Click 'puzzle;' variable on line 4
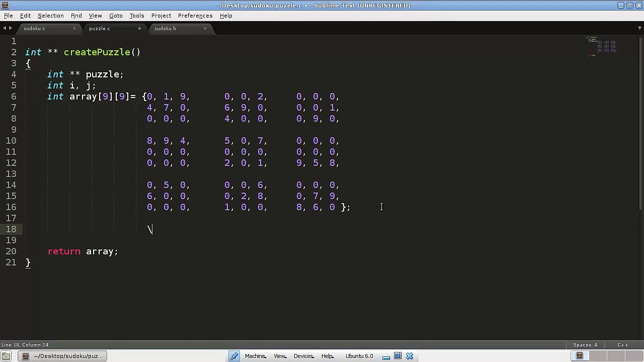 (105, 74)
